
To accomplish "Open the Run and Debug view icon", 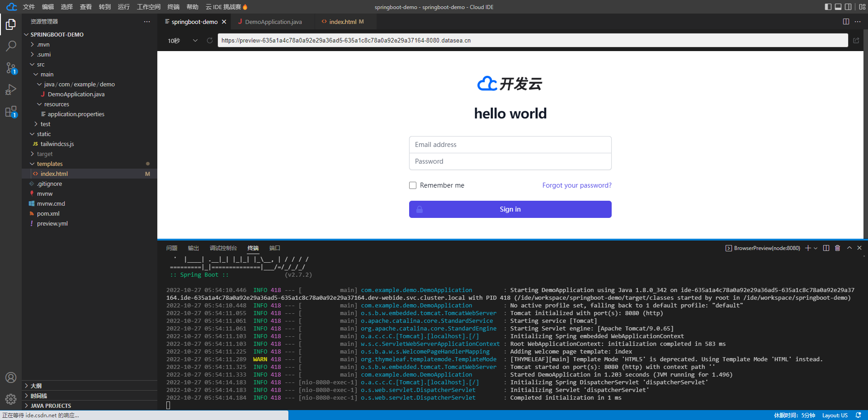I will pos(11,90).
